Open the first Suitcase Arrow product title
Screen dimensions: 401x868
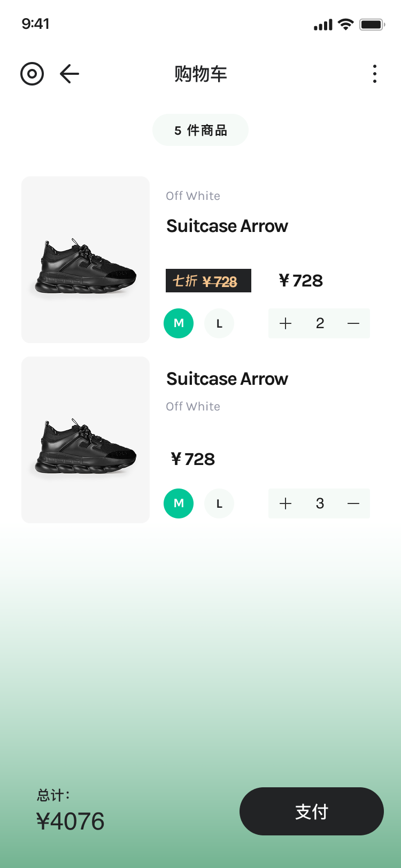[x=227, y=226]
